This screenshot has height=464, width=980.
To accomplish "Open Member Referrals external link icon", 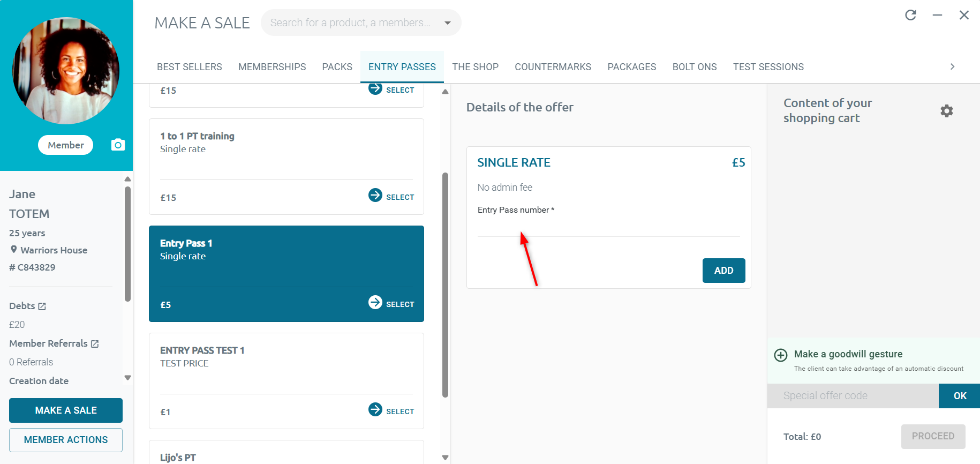I will 95,344.
